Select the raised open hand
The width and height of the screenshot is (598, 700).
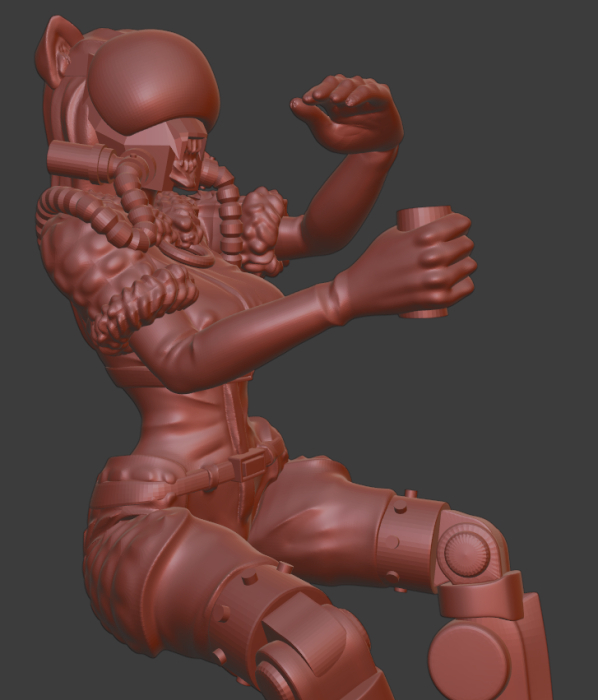click(350, 112)
